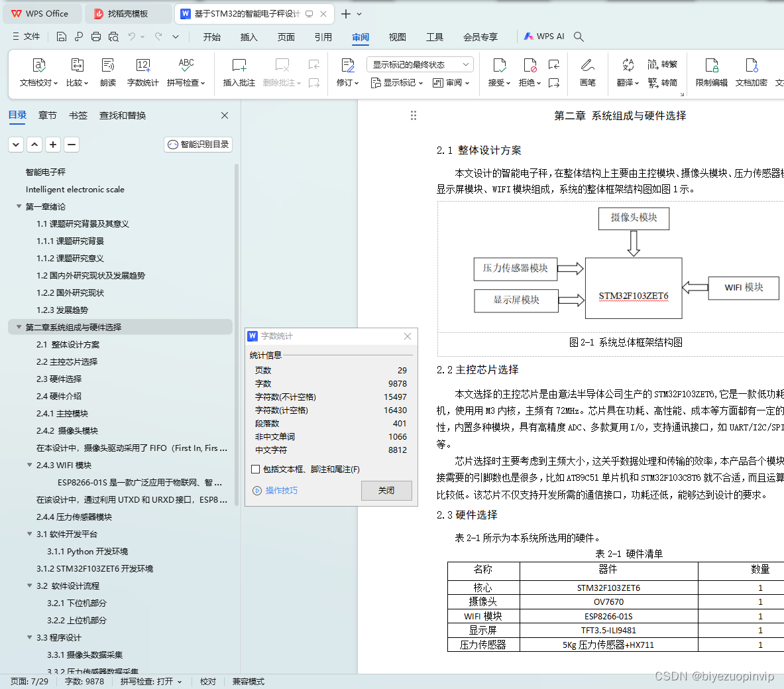This screenshot has height=689, width=784.
Task: Click the undo arrow icon
Action: pos(131,36)
